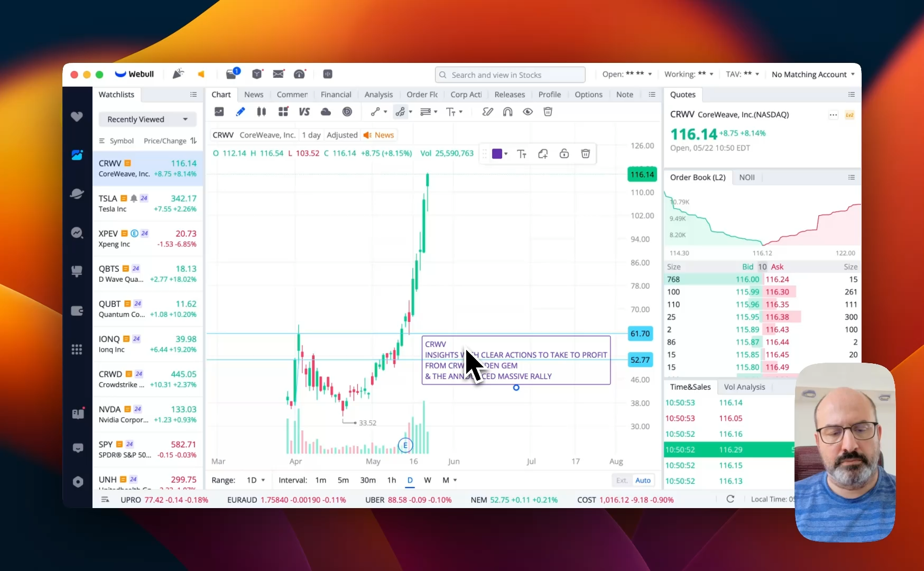Switch to the Financial tab

[336, 94]
